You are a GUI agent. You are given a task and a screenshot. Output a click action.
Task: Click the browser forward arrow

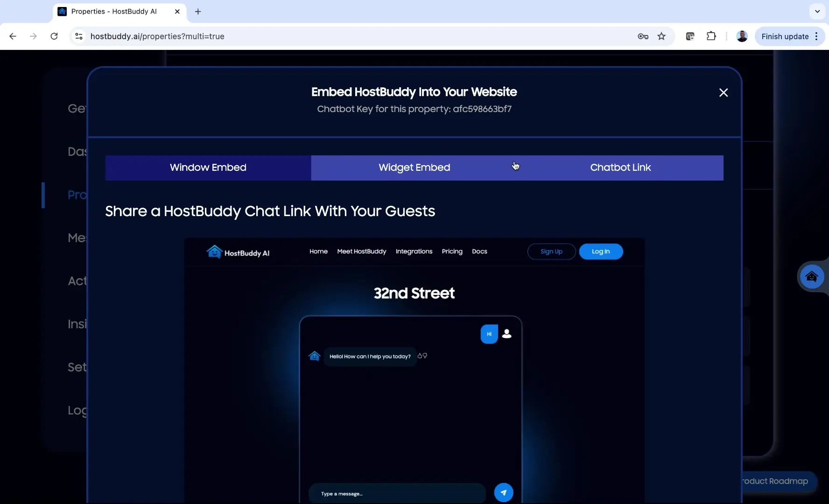click(33, 36)
